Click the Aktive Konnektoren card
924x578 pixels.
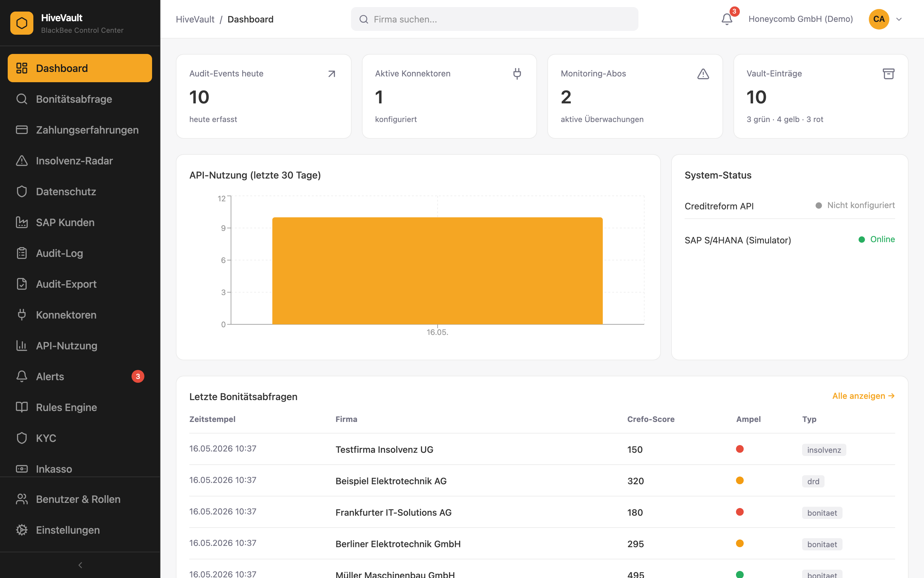pos(449,96)
